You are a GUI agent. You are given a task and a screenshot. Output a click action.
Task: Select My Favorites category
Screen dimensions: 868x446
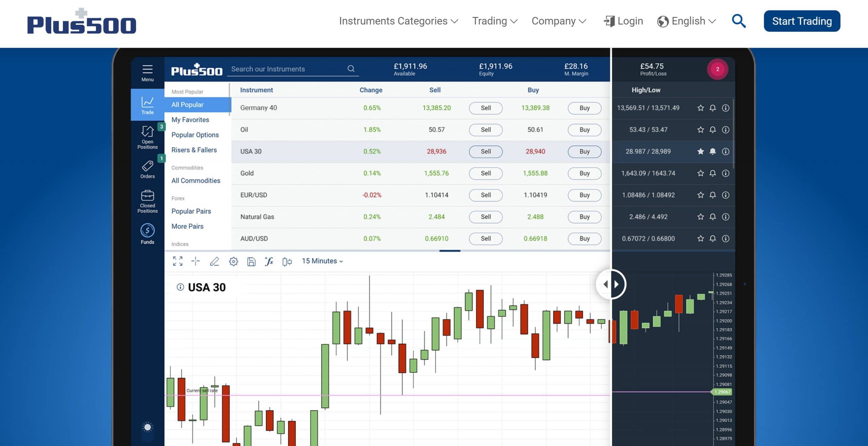tap(190, 120)
